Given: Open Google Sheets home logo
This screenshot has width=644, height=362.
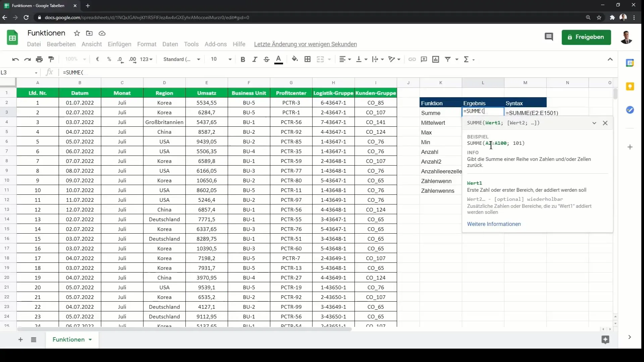Looking at the screenshot, I should coord(12,37).
